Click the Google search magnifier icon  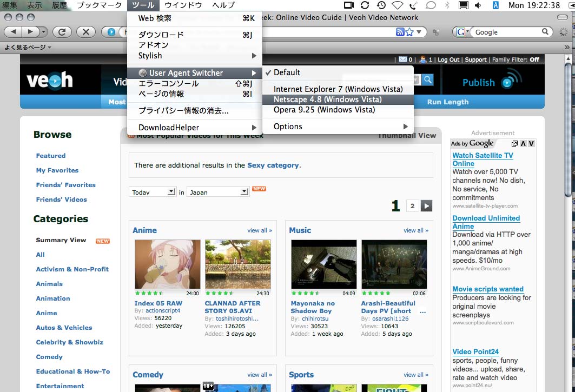545,32
